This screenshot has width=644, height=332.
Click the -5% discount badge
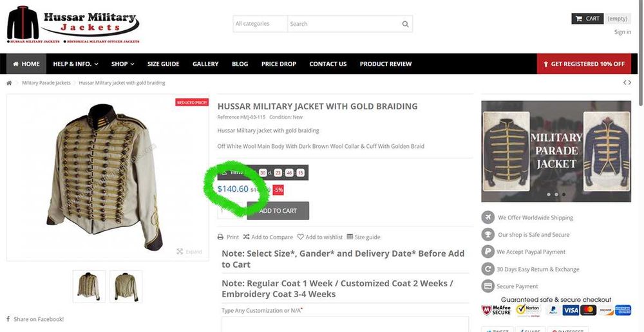pos(278,190)
